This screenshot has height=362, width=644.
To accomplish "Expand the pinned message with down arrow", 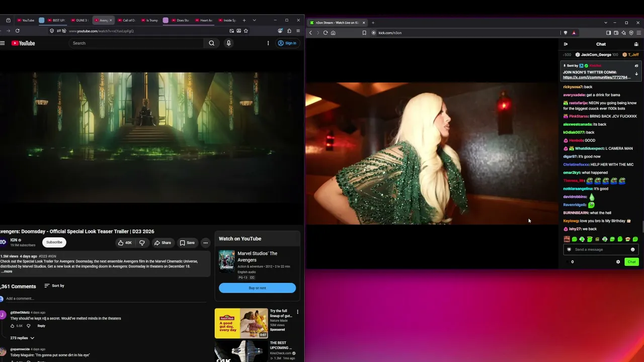I will (636, 74).
